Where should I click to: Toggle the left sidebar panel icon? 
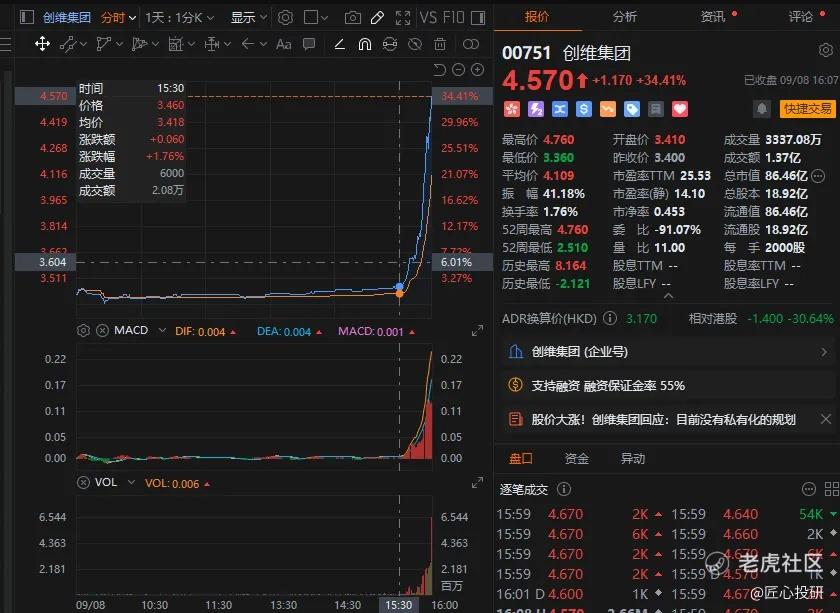pos(26,18)
